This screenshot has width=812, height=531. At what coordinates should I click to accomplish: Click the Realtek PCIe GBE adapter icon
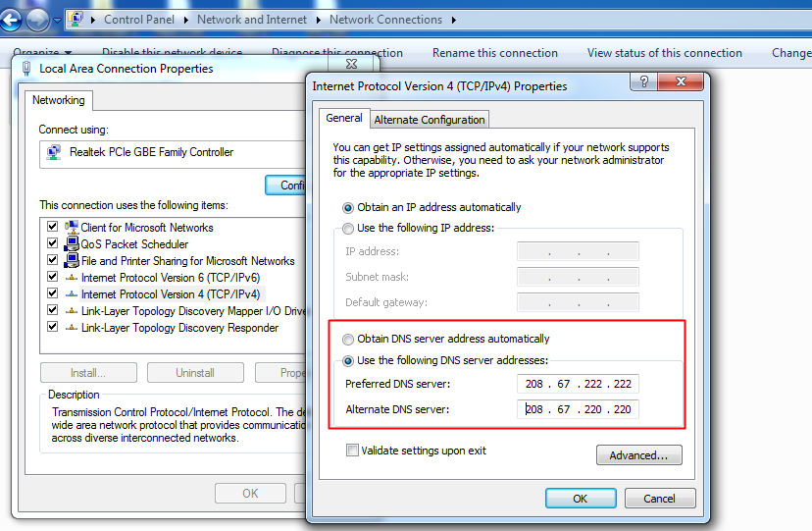point(56,152)
